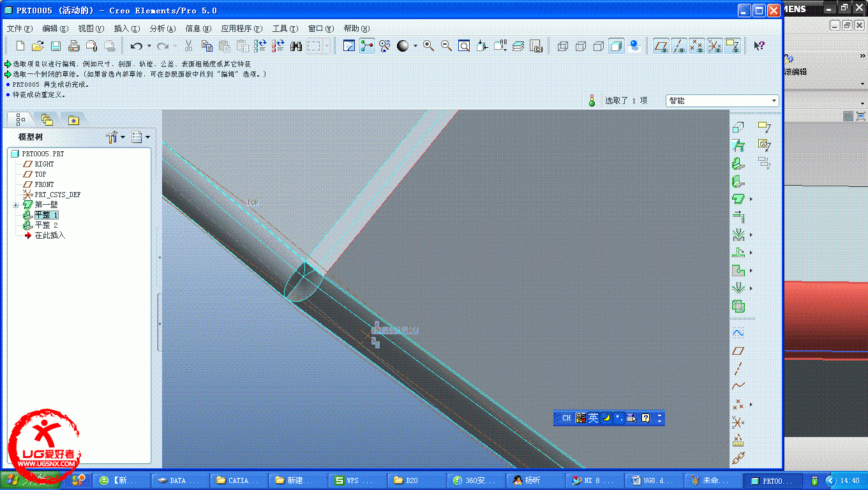868x490 pixels.
Task: Toggle datum axes display
Action: point(679,46)
